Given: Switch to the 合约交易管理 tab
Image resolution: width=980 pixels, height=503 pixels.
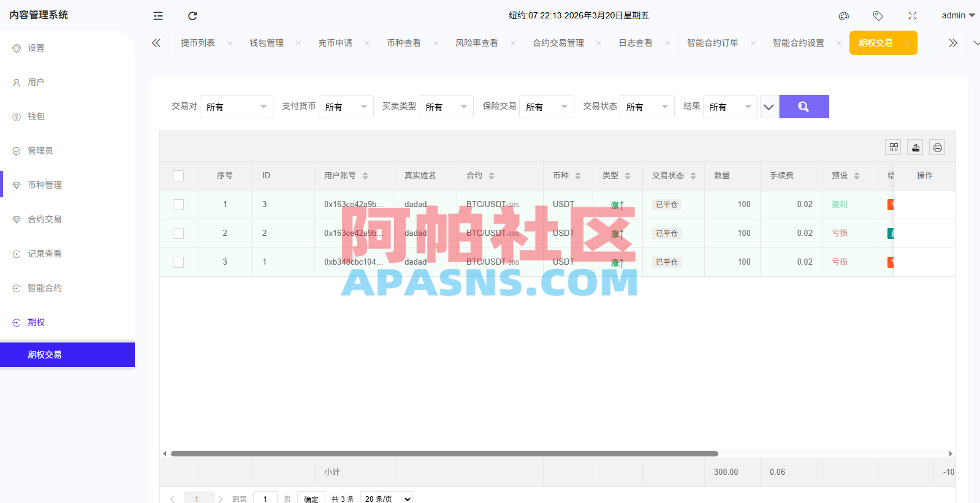Looking at the screenshot, I should coord(558,43).
